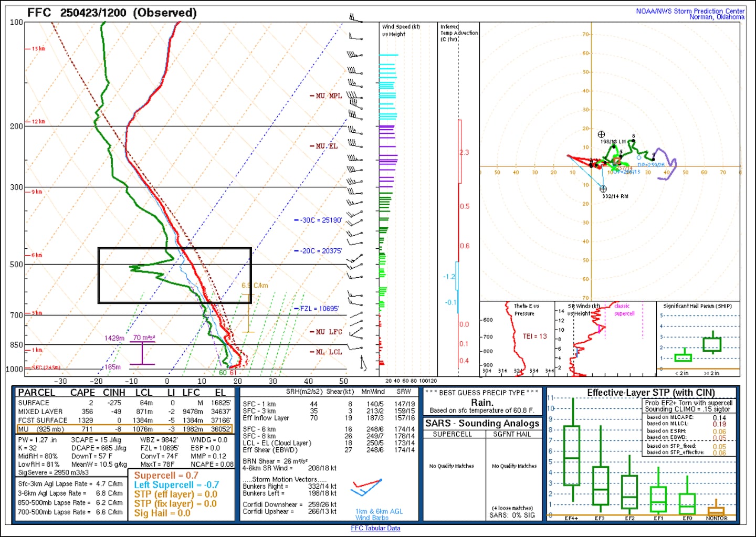Click 'Inferred Temp Advection (C/hr)' heading
756x537 pixels.
[x=459, y=33]
